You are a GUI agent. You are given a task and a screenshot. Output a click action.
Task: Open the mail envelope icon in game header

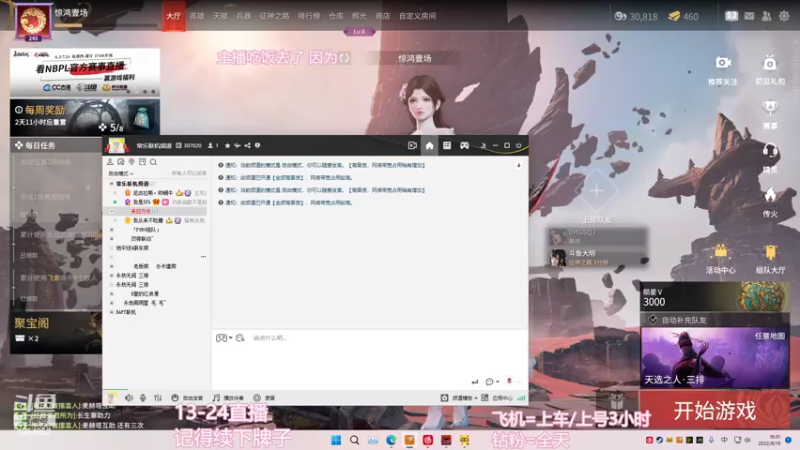pyautogui.click(x=749, y=16)
